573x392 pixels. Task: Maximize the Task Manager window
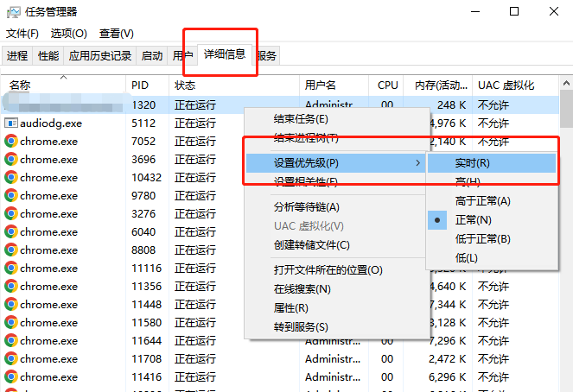click(x=514, y=12)
